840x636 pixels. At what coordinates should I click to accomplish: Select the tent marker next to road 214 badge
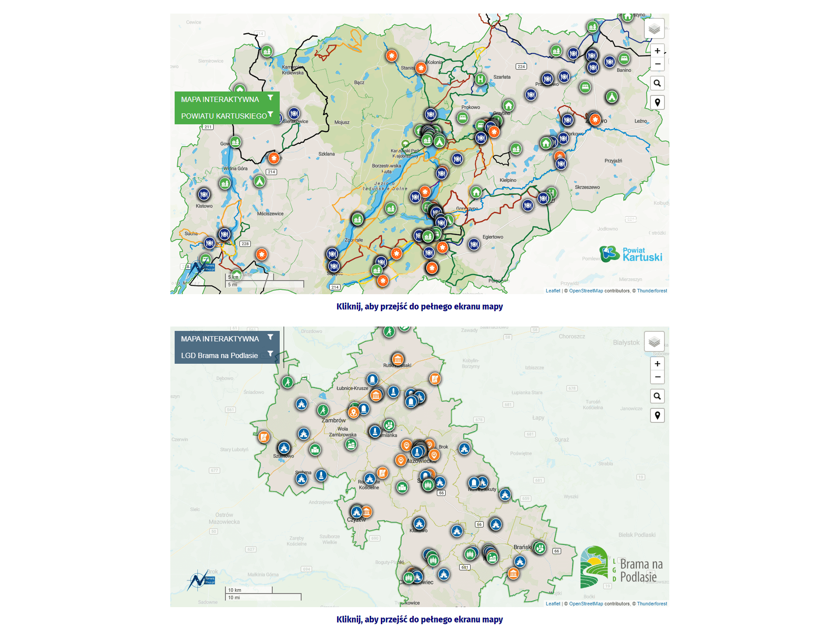[260, 181]
